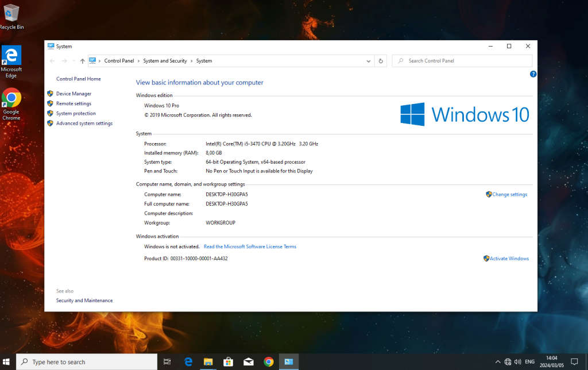Viewport: 588px width, 370px height.
Task: Navigate to System and Security breadcrumb
Action: [x=165, y=61]
